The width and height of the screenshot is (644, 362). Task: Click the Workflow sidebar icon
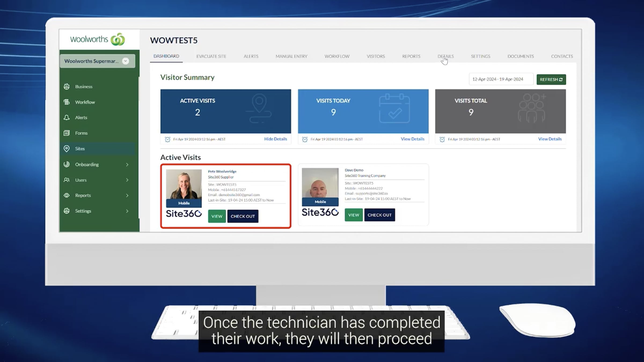click(x=67, y=102)
